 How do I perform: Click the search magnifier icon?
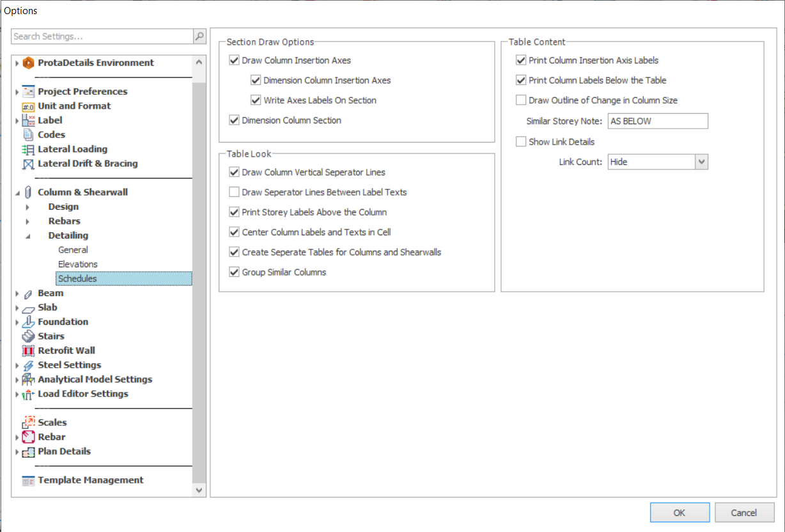(199, 36)
